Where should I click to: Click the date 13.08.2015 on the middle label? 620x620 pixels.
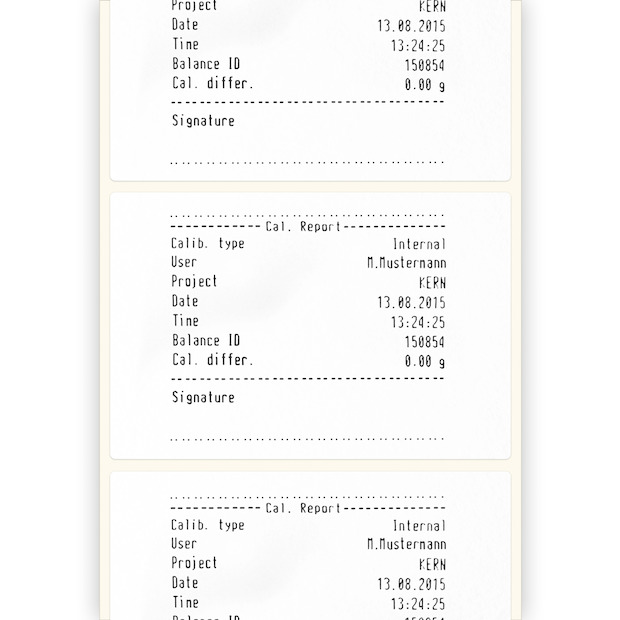(x=411, y=302)
